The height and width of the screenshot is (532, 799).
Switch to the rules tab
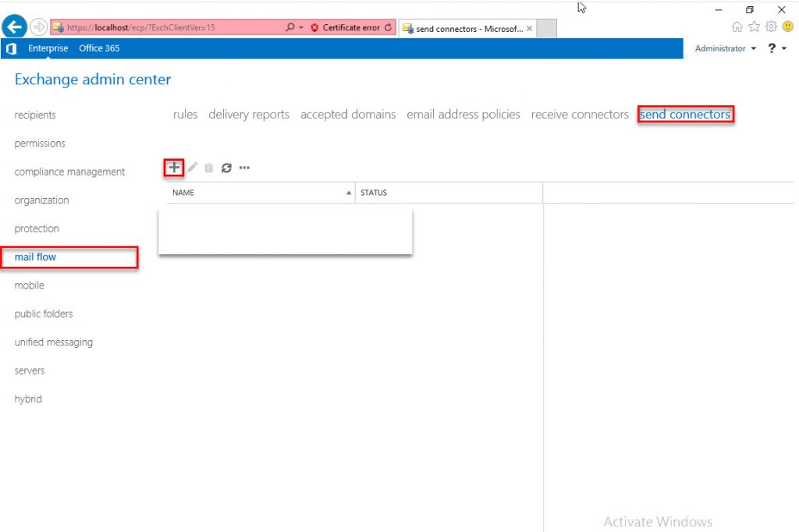click(x=186, y=115)
